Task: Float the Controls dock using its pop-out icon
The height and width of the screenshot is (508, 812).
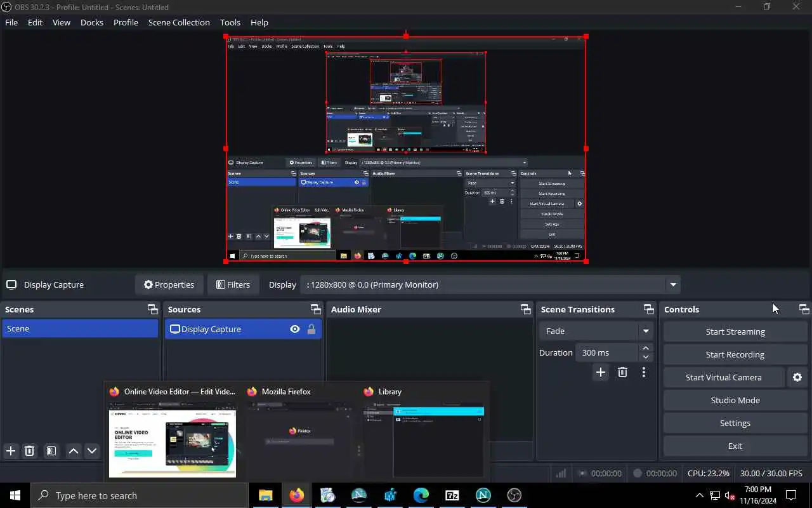Action: click(x=804, y=309)
